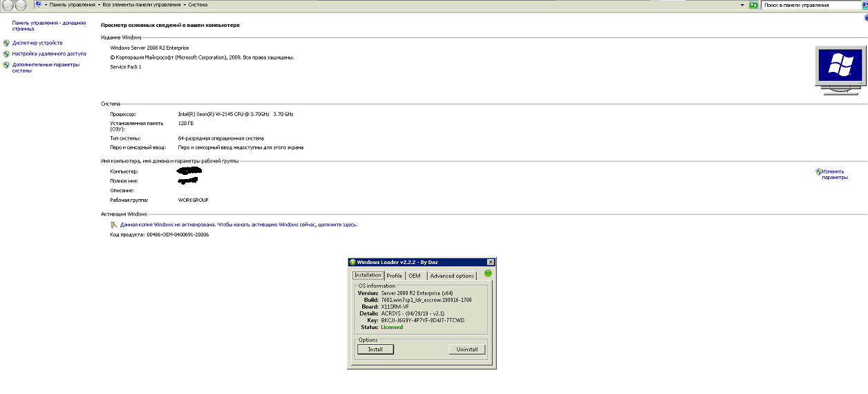Click the Server 2008 R2 Enterprise (x64) version value

point(417,292)
